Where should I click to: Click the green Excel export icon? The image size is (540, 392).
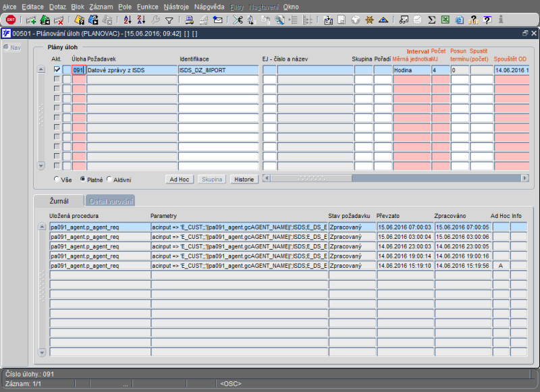[446, 20]
